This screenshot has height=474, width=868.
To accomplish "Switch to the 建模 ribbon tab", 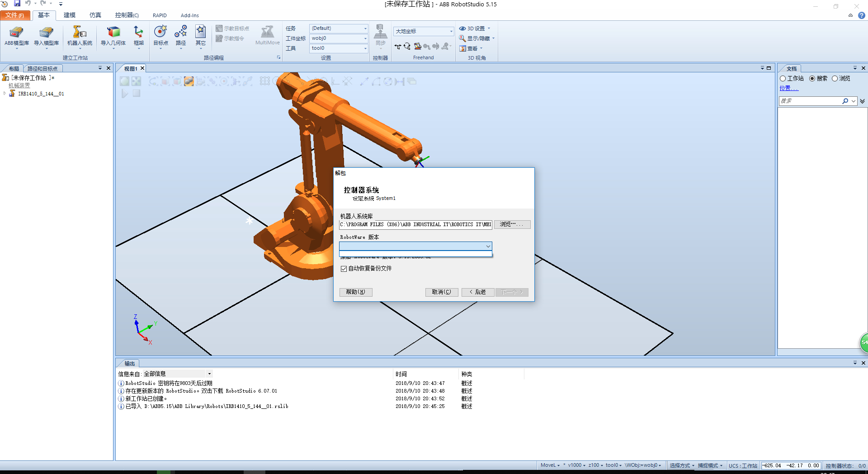I will (69, 15).
